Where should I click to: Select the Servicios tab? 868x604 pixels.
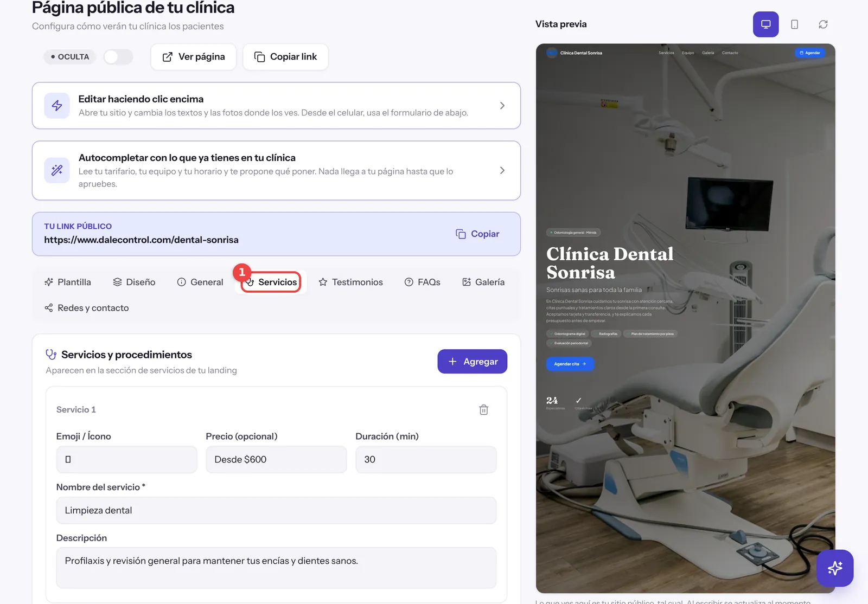[271, 282]
